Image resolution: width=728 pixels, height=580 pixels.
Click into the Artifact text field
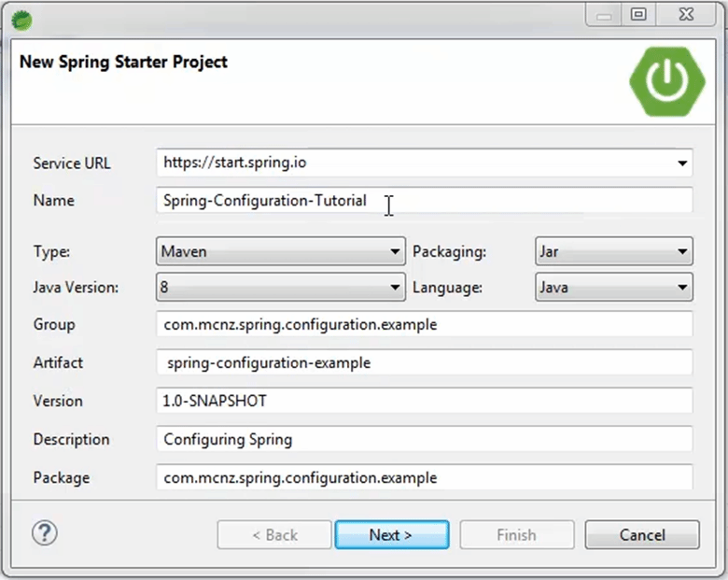pyautogui.click(x=425, y=362)
